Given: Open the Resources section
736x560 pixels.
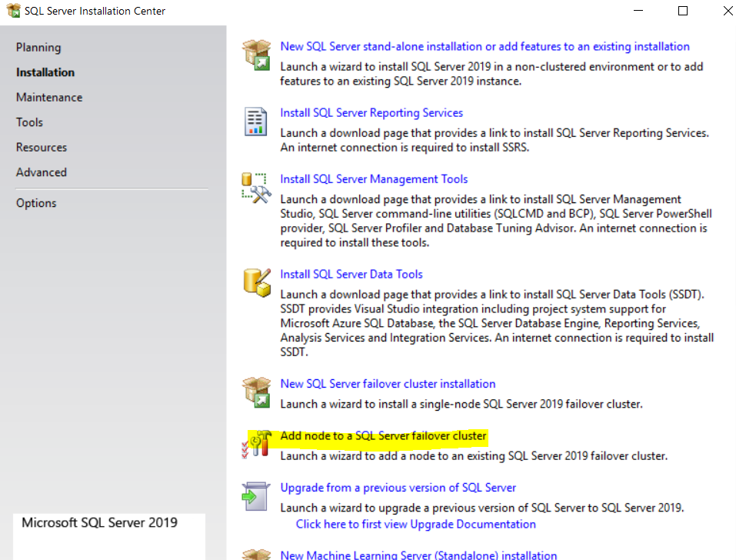Looking at the screenshot, I should 42,148.
